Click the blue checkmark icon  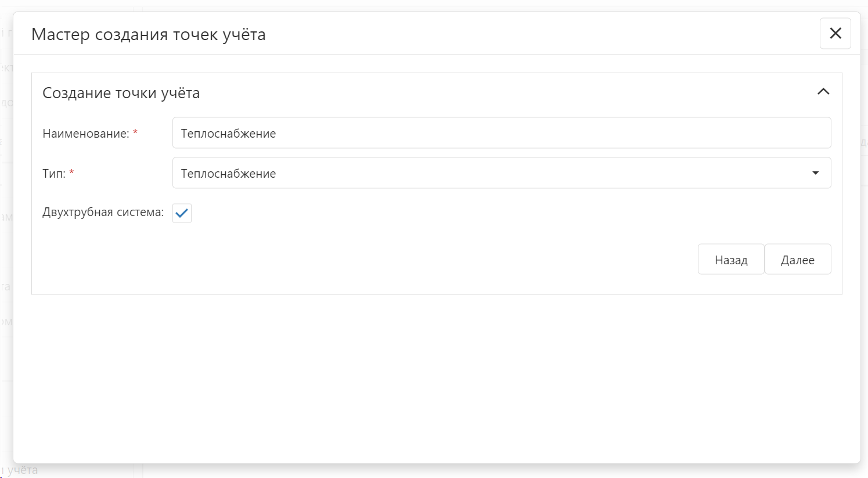tap(182, 213)
